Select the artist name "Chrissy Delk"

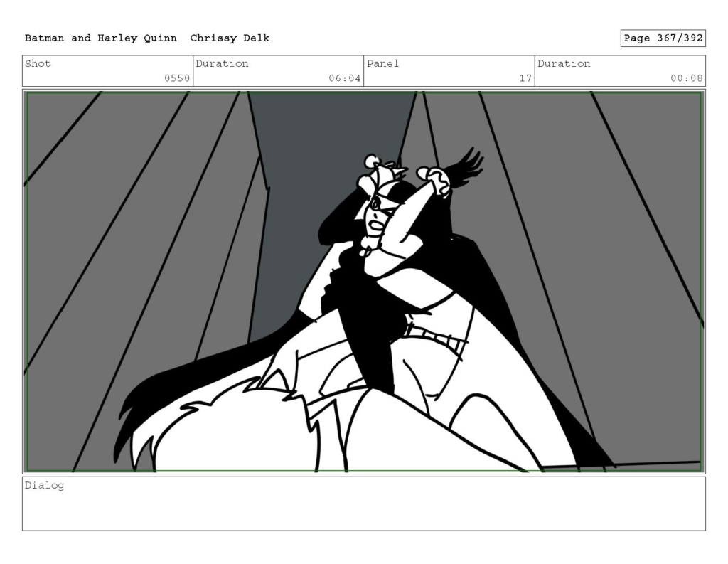coord(230,38)
